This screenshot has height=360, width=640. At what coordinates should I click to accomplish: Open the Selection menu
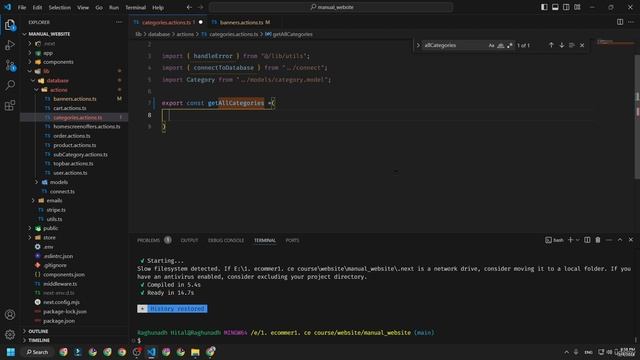pos(60,7)
